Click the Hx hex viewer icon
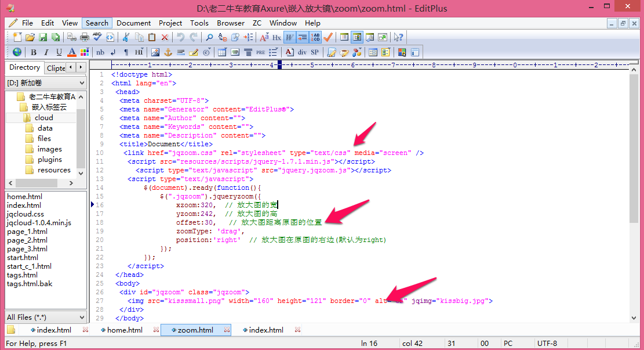 (277, 37)
